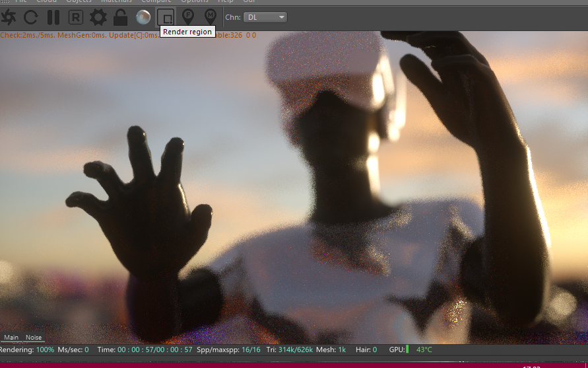Click the Ms/sec 0 status entry
Image resolution: width=588 pixels, height=368 pixels.
pos(73,350)
